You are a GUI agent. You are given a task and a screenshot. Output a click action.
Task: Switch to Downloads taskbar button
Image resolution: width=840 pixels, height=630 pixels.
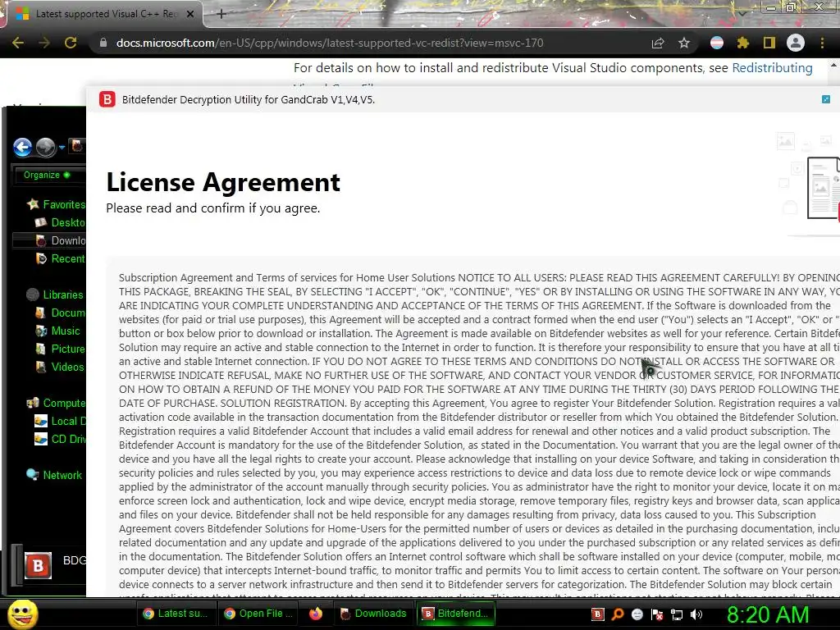pyautogui.click(x=373, y=614)
